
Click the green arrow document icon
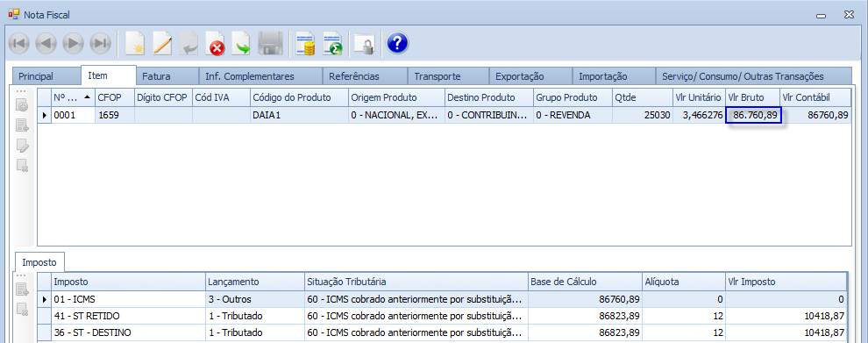coord(242,43)
